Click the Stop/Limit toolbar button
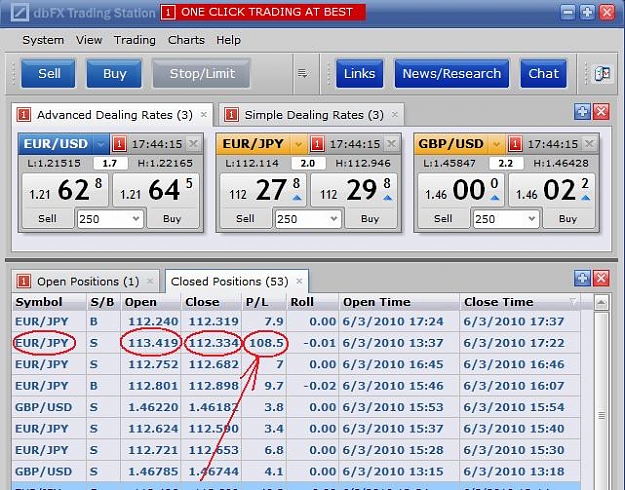Screen dimensions: 625x490 (x=202, y=73)
